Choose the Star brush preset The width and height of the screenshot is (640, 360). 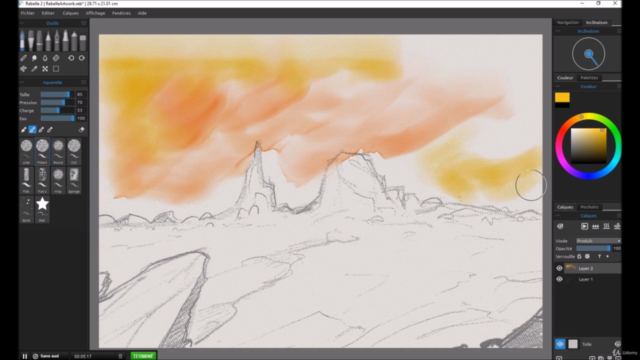click(x=42, y=209)
